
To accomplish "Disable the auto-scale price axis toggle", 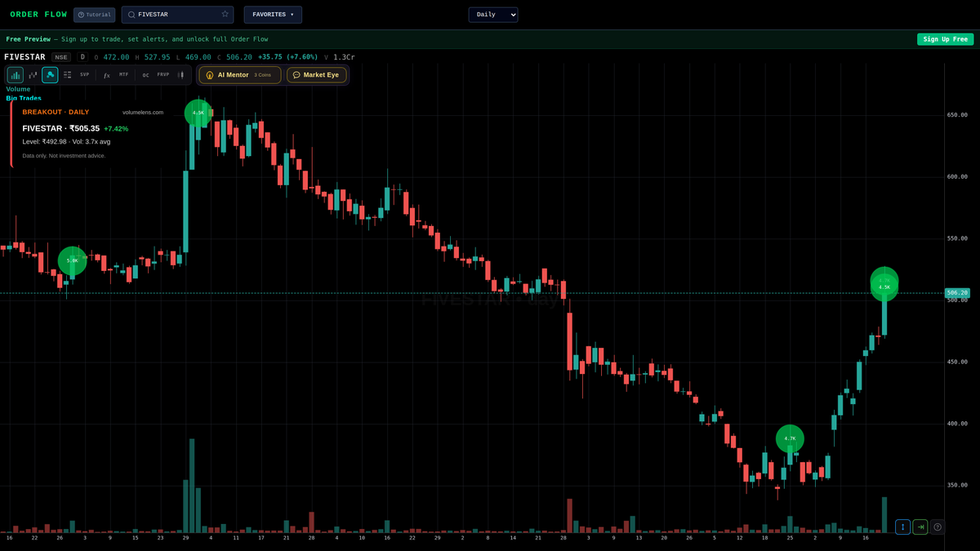I will pos(902,527).
